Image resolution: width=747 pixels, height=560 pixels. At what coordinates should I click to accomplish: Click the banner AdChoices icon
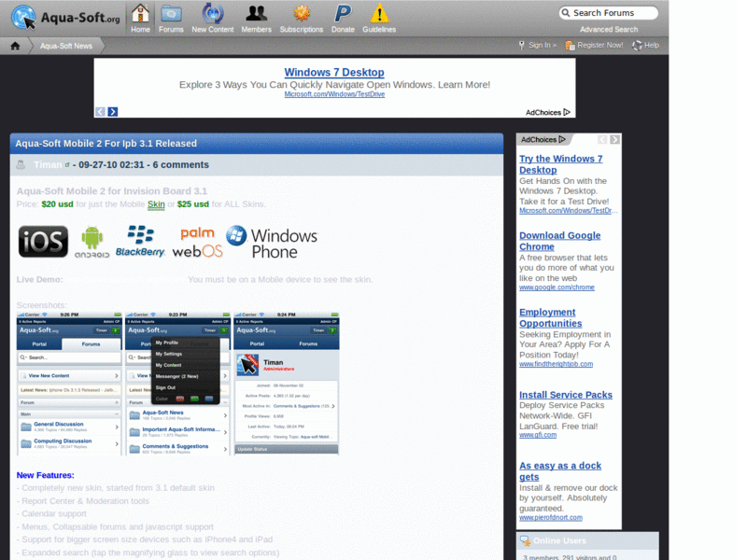[x=567, y=112]
